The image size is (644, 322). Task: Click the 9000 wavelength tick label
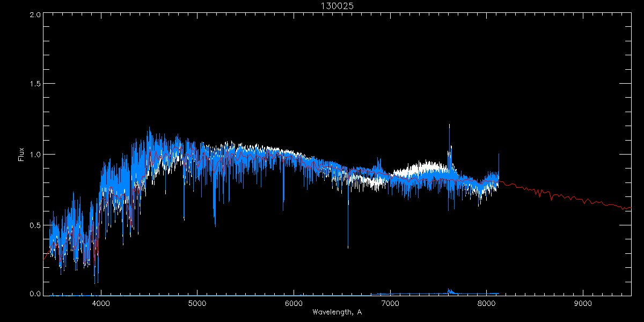click(x=583, y=304)
